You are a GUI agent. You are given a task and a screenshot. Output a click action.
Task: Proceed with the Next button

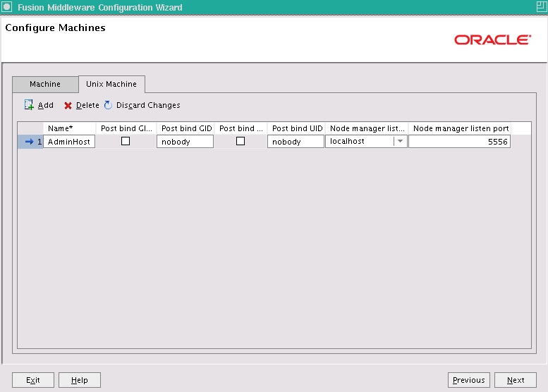pos(516,380)
